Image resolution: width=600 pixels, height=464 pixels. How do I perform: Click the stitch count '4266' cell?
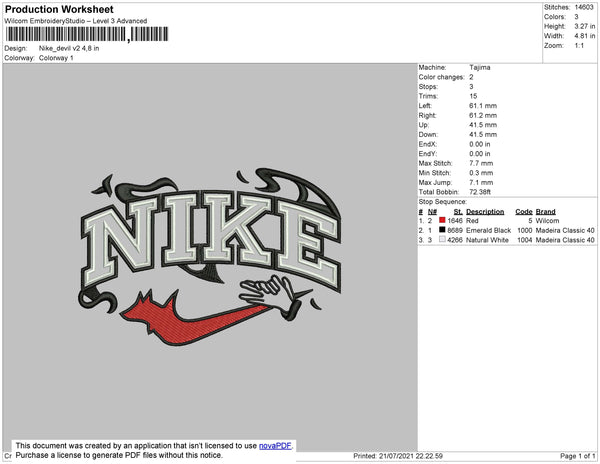(455, 240)
